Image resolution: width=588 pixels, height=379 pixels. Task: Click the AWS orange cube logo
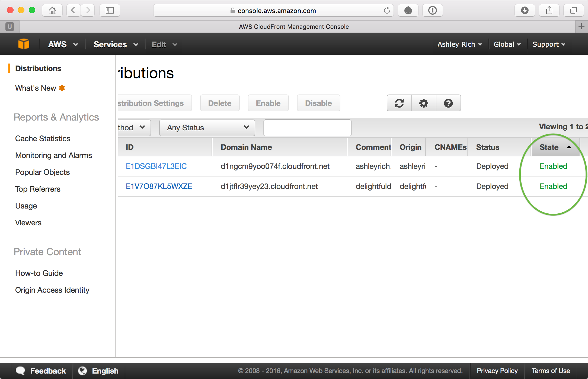24,44
